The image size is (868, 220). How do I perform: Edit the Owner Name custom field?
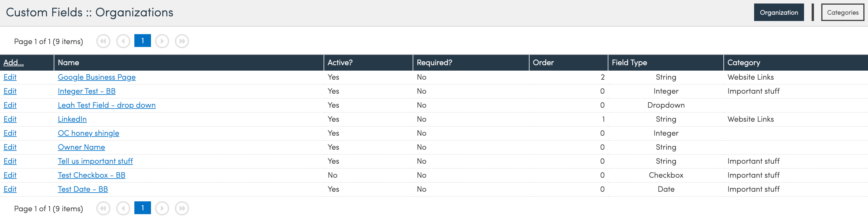[x=10, y=147]
